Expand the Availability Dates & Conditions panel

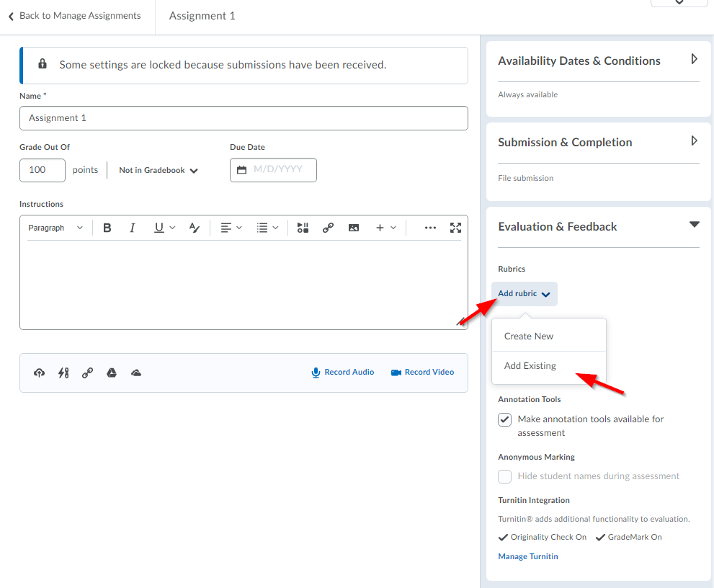(x=694, y=60)
